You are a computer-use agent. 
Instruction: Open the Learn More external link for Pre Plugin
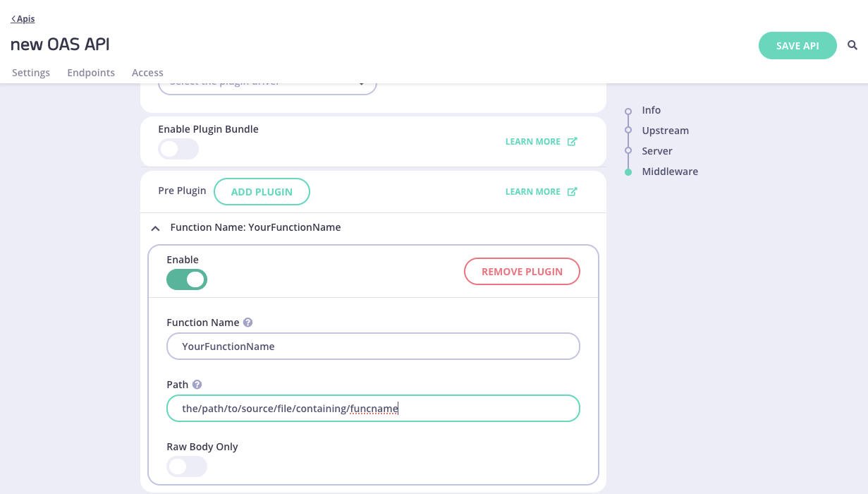(541, 191)
